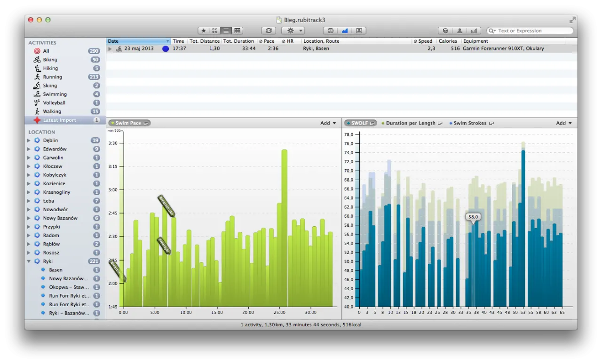Collapse the Ryki location group
This screenshot has height=364, width=602.
coord(29,261)
